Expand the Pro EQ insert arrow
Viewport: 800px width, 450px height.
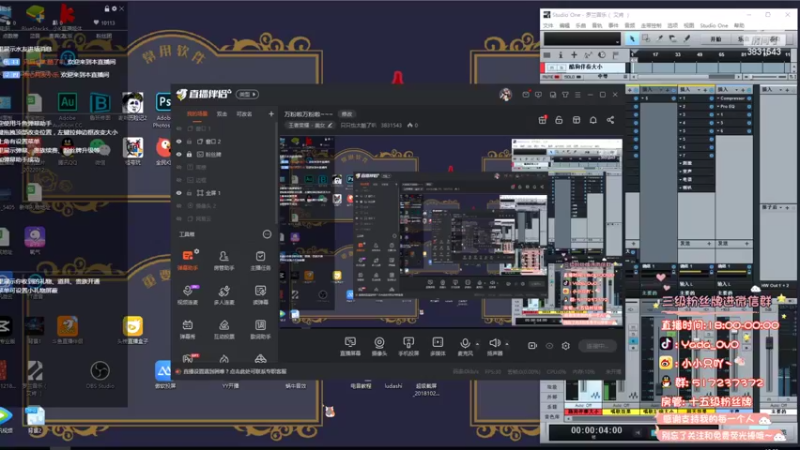pyautogui.click(x=718, y=106)
